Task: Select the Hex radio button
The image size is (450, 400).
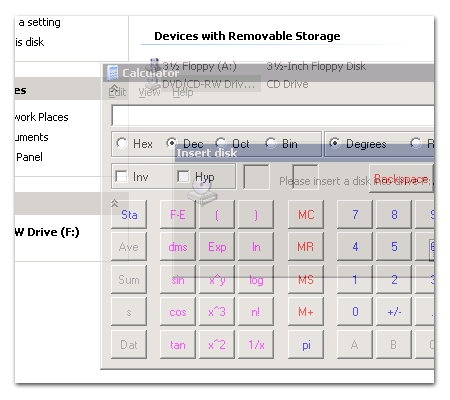Action: [x=121, y=143]
